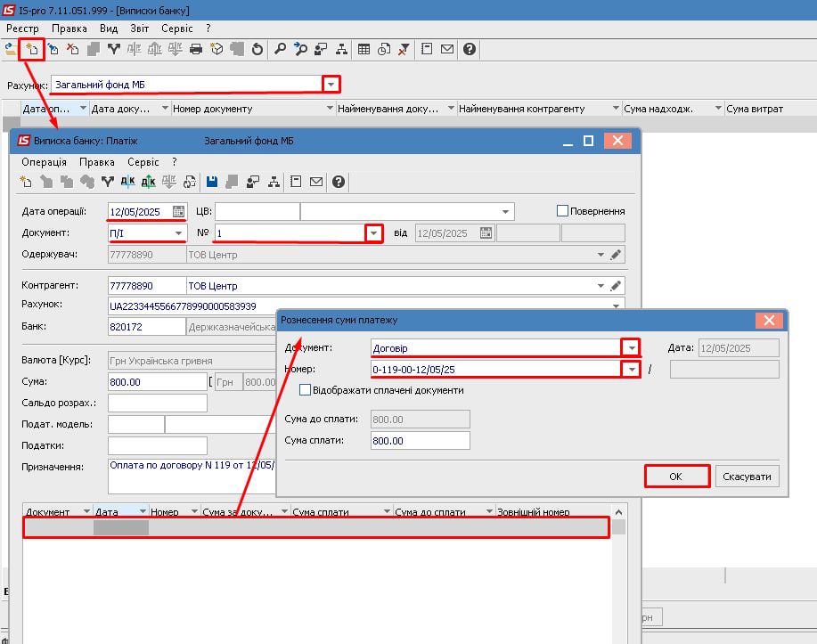817x644 pixels.
Task: Enable Відображати сплачені документи checkbox
Action: [306, 390]
